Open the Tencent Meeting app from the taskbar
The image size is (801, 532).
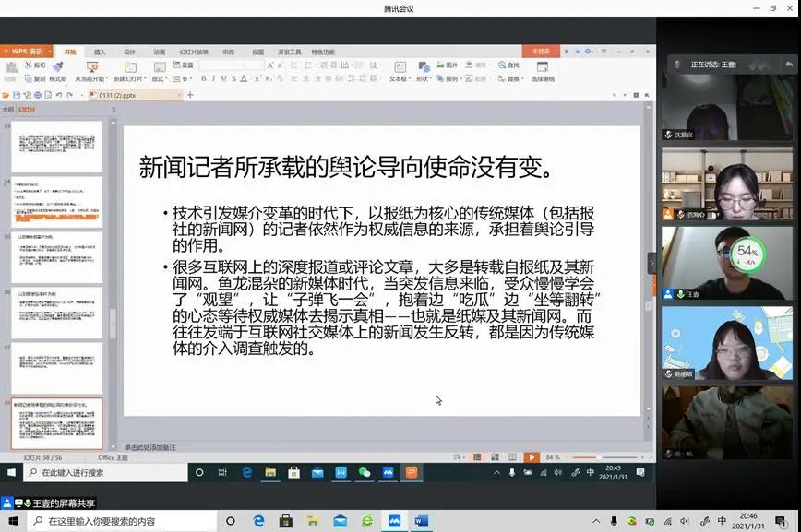click(x=395, y=518)
